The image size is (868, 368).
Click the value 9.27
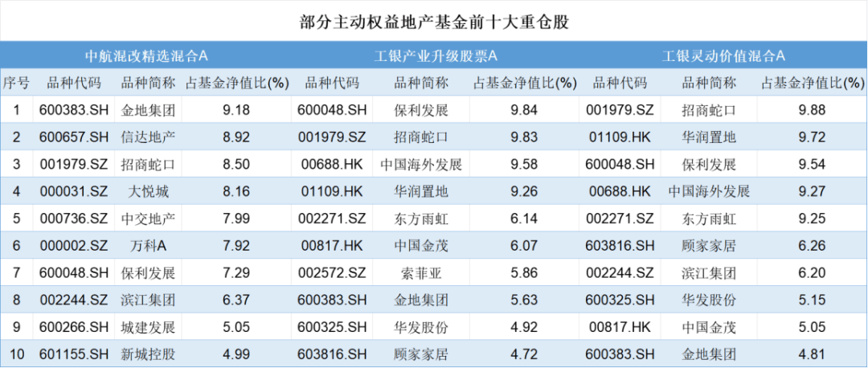coord(812,192)
